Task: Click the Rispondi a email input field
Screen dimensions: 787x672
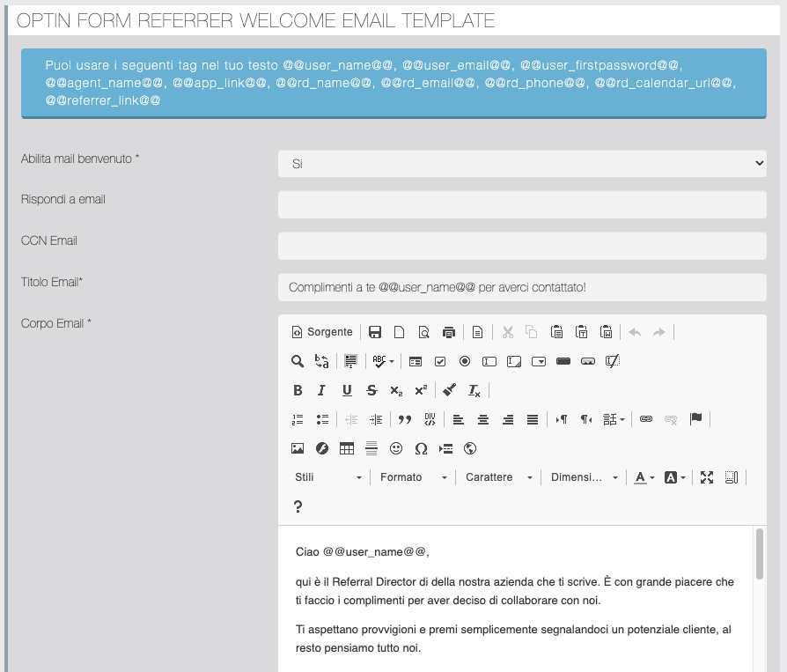Action: (522, 205)
